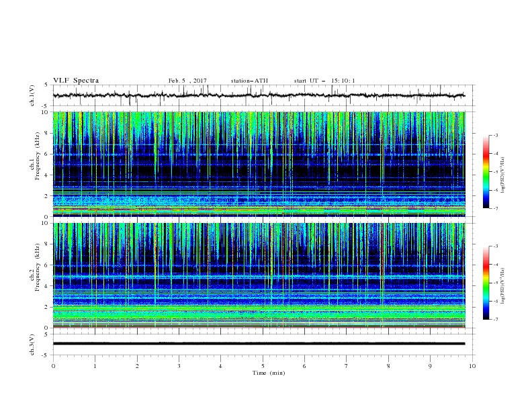Click the '5' tick on time axis
The image size is (532, 411).
263,366
